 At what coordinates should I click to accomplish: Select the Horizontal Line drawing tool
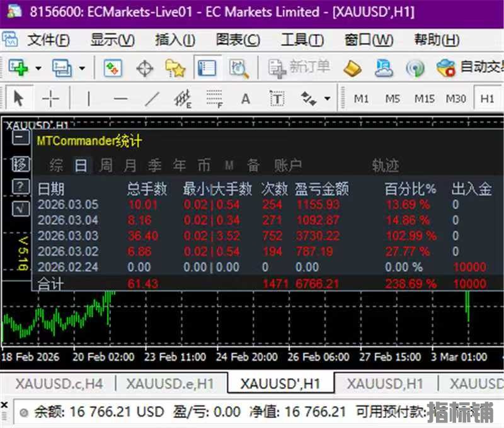pos(120,99)
